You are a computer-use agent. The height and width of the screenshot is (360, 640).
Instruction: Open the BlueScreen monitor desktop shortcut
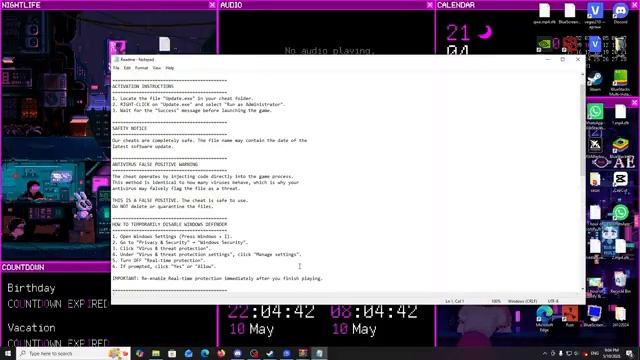point(594,317)
